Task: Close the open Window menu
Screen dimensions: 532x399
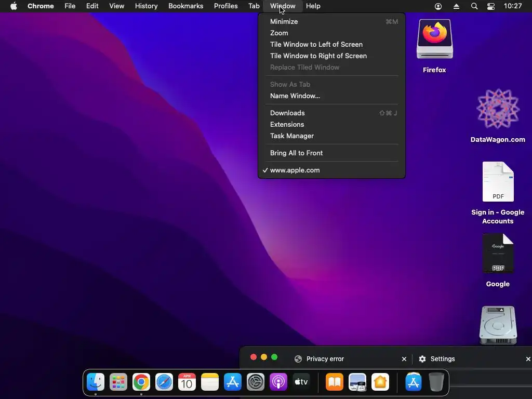Action: coord(283,6)
